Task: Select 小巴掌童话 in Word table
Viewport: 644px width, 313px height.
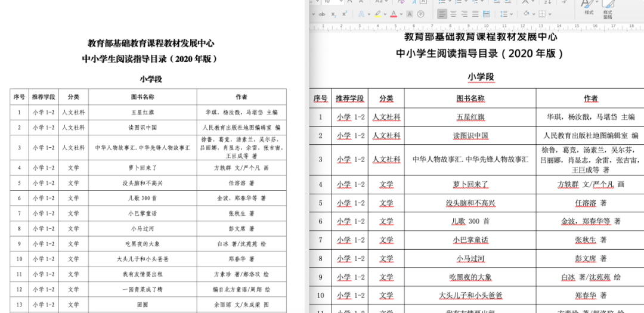Action: pos(470,240)
